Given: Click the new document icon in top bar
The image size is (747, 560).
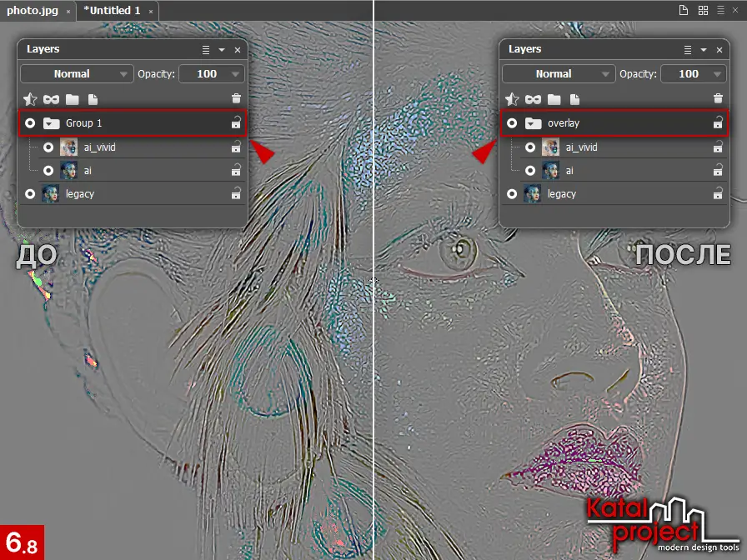Looking at the screenshot, I should point(684,11).
